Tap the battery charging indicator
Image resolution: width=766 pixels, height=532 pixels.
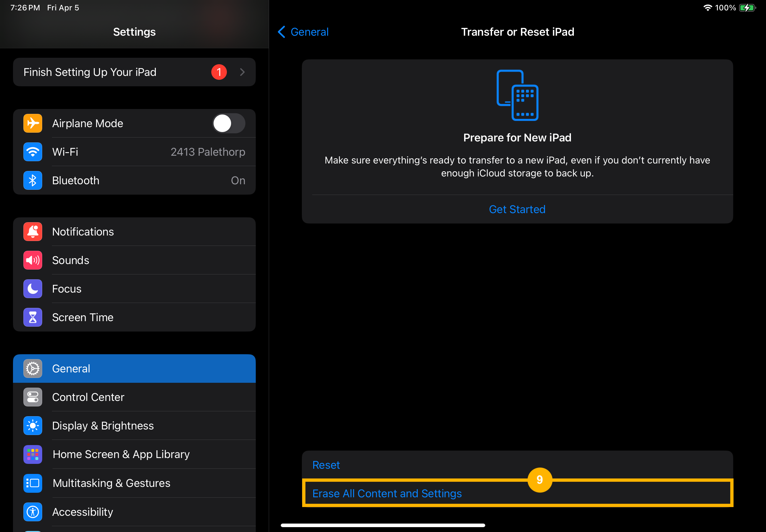click(x=747, y=8)
